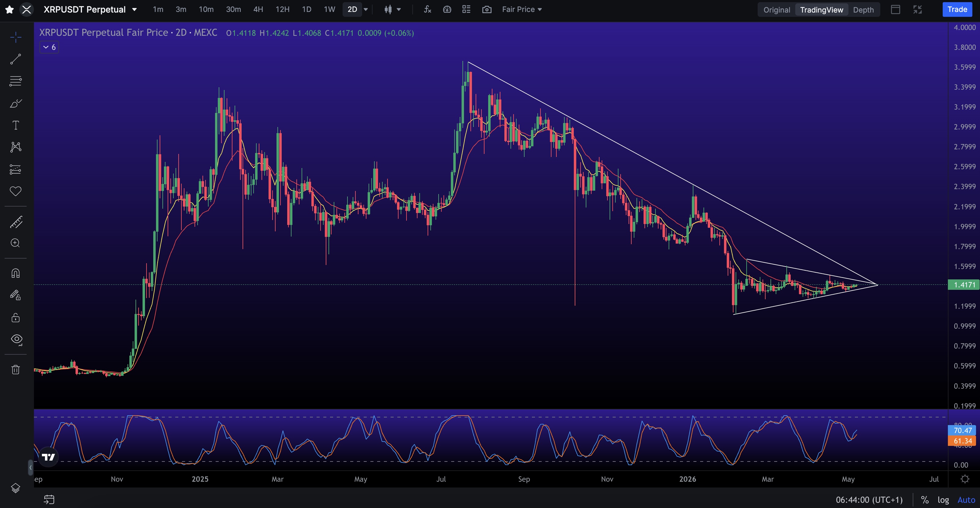Open the object tree layers icon
Viewport: 980px width, 508px height.
click(x=16, y=488)
